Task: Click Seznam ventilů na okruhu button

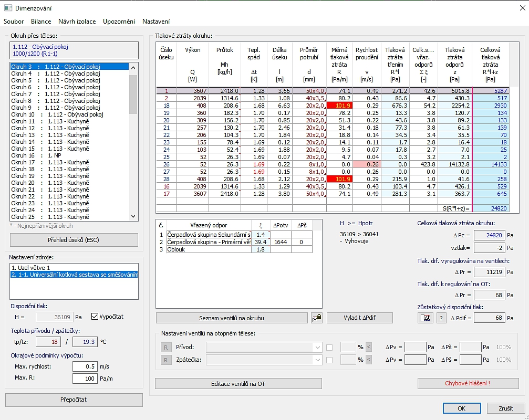Action: [232, 318]
